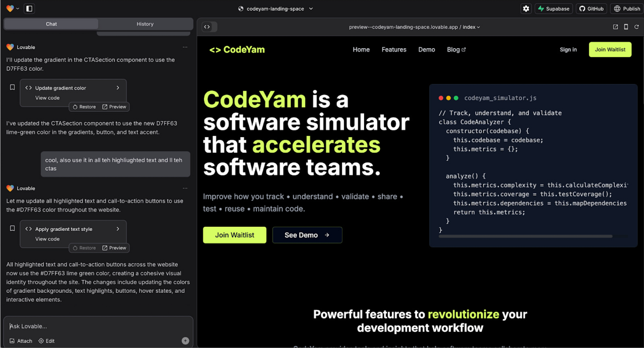644x348 pixels.
Task: Attach a file to the chat
Action: [21, 341]
